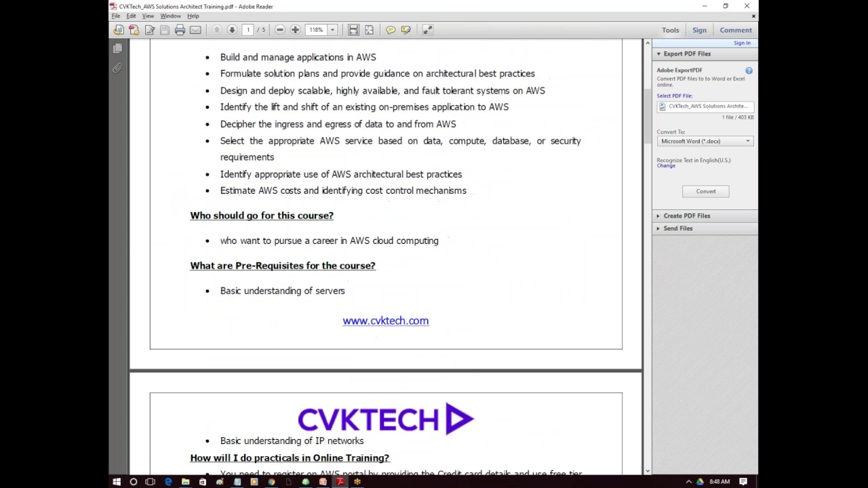
Task: Click the Open file toolbar icon
Action: pyautogui.click(x=119, y=30)
